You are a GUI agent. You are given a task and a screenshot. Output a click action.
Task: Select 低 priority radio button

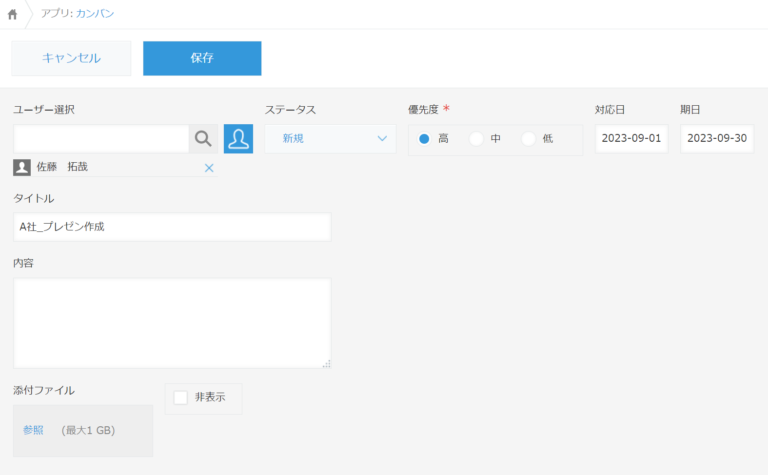pos(529,139)
